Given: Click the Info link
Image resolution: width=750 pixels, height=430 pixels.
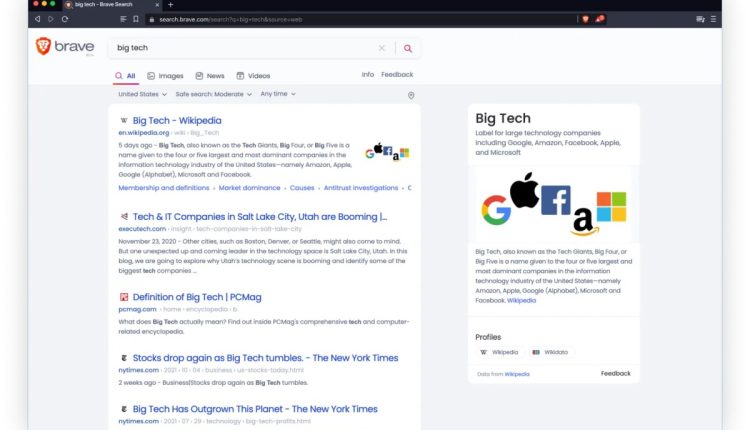Looking at the screenshot, I should coord(368,75).
